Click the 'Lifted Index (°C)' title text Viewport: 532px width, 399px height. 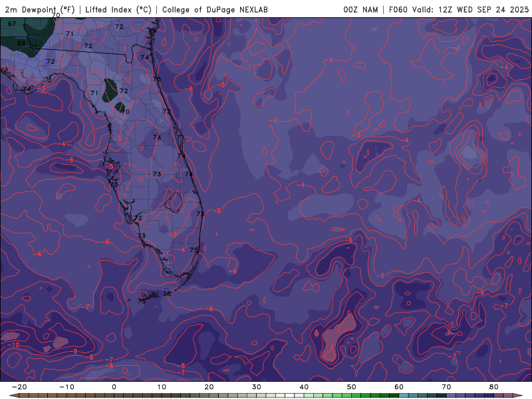(118, 9)
